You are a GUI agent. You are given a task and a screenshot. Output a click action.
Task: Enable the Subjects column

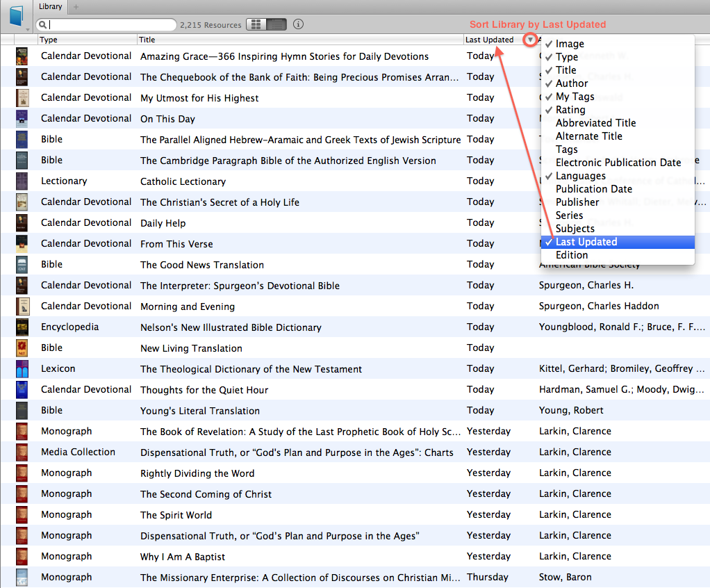(618, 229)
